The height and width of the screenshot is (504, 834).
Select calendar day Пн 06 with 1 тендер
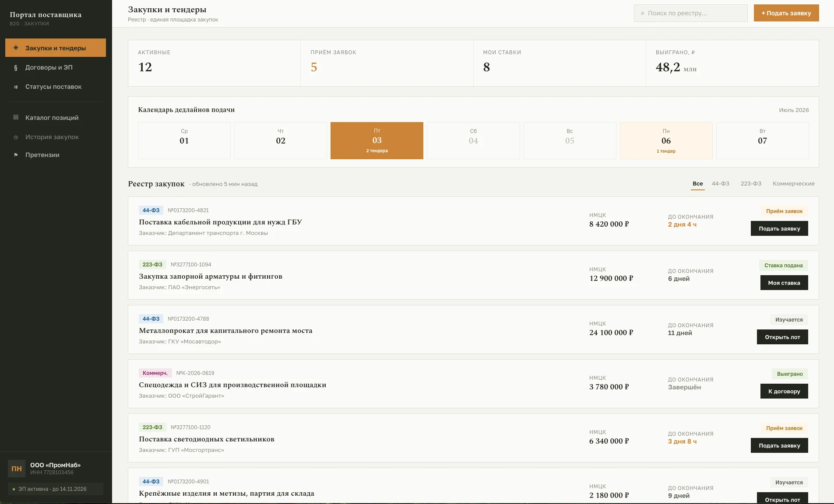point(666,140)
